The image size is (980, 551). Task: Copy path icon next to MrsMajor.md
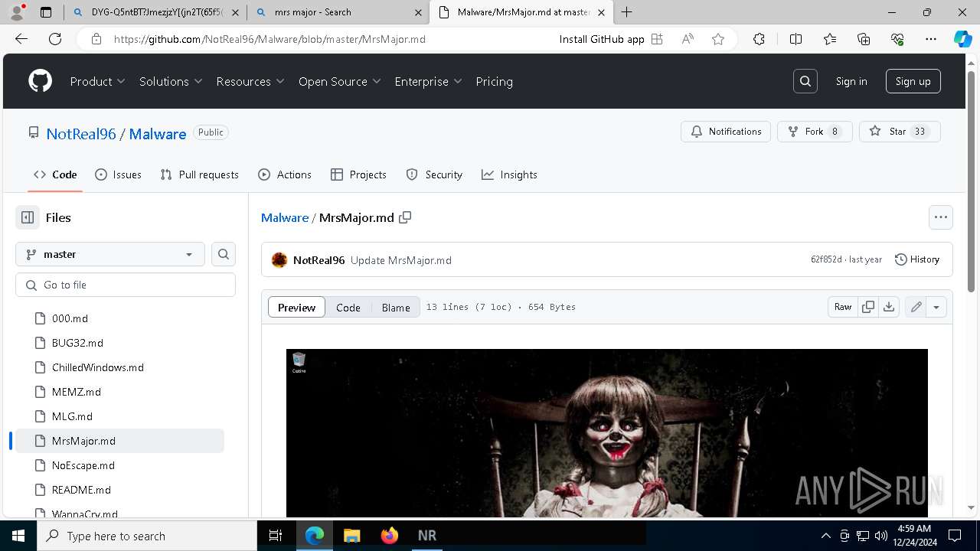[405, 217]
